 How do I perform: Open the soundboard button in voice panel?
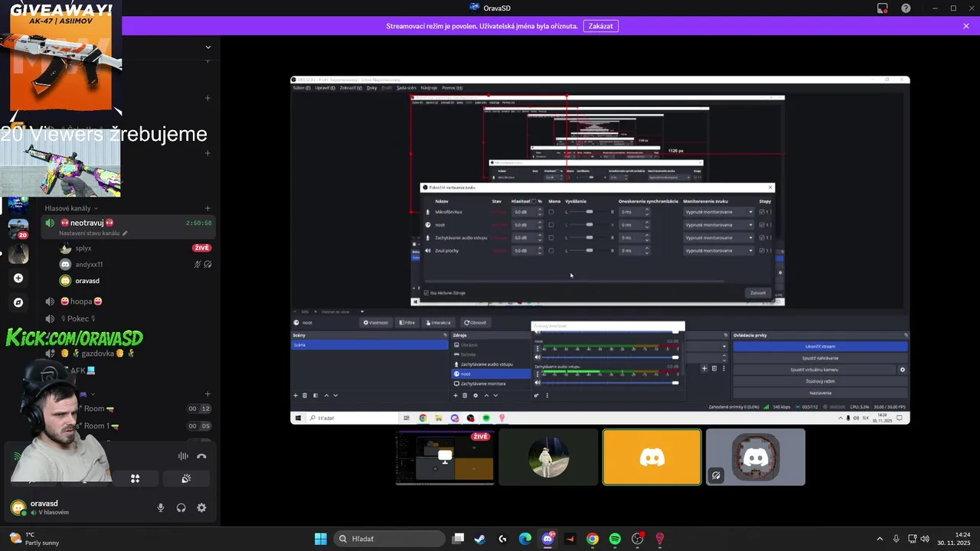pyautogui.click(x=186, y=478)
